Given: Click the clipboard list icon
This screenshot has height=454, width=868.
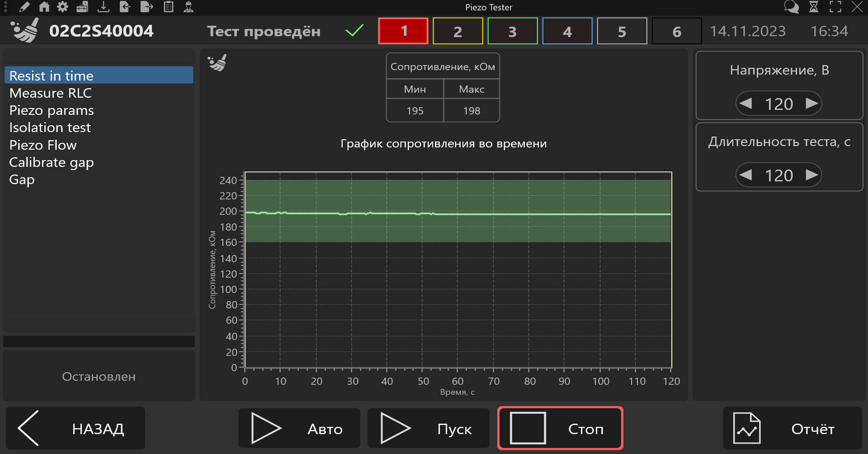Looking at the screenshot, I should point(169,7).
